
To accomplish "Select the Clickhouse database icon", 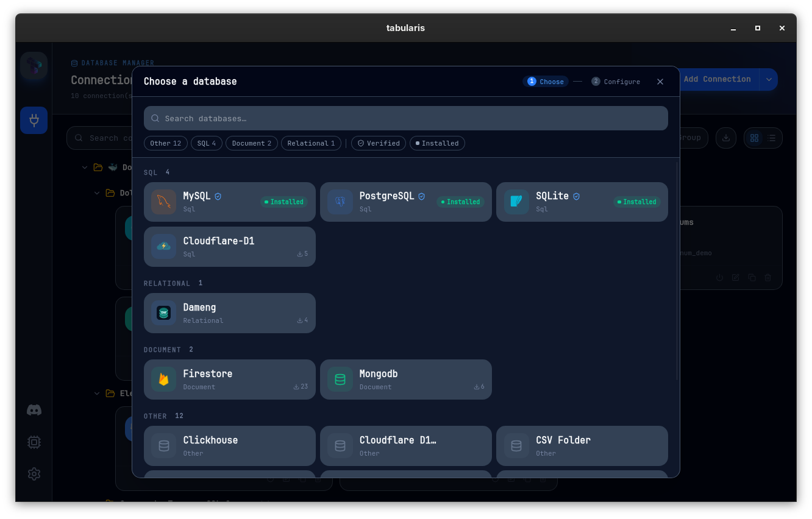I will tap(163, 446).
